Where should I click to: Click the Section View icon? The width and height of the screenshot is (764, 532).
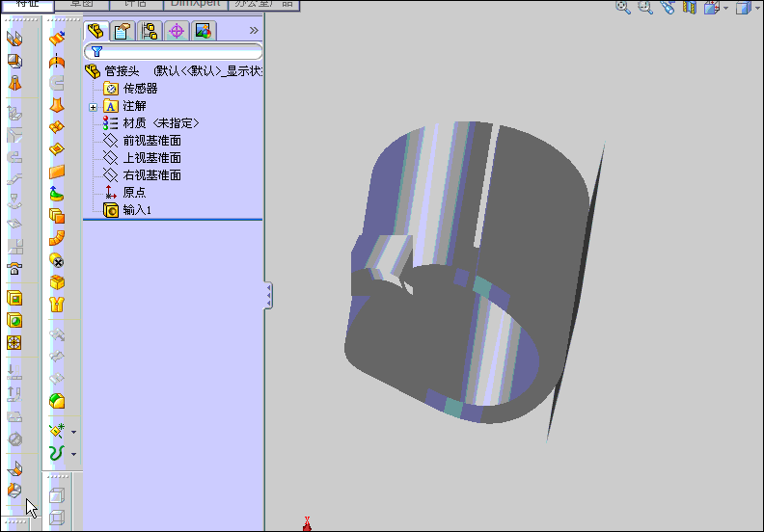[x=690, y=7]
